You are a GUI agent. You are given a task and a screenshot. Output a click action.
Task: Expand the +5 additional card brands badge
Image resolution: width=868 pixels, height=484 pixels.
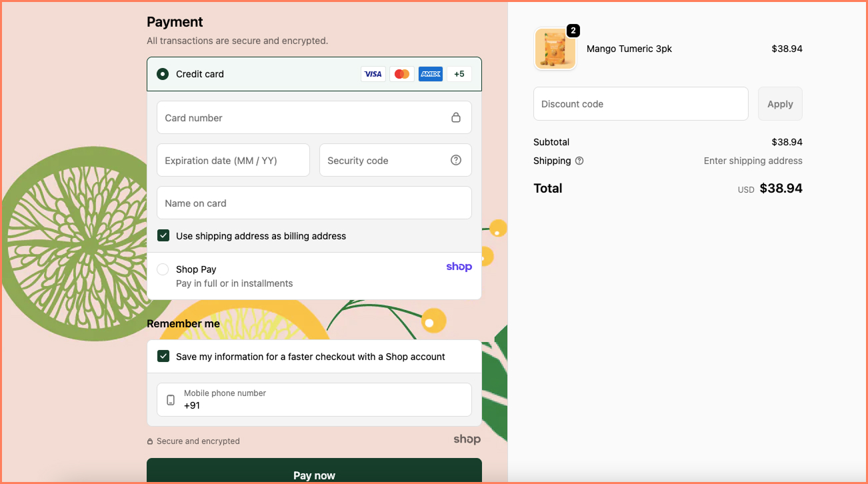(x=459, y=73)
